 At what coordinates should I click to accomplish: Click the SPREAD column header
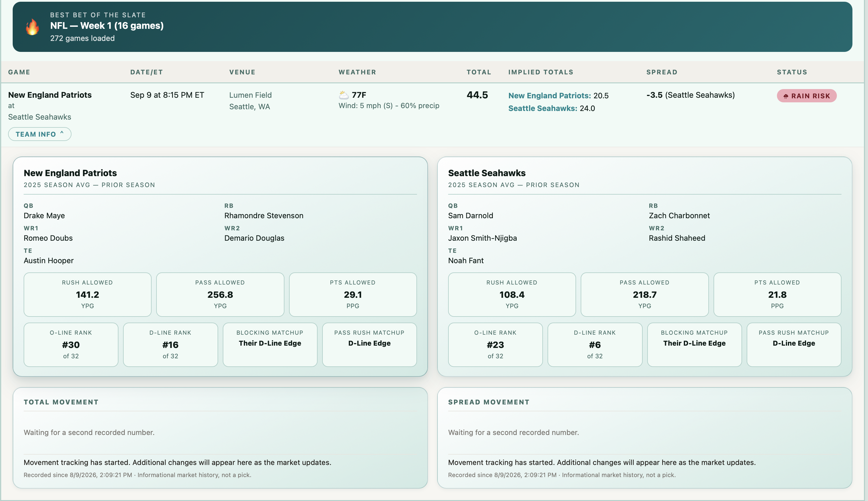[662, 72]
